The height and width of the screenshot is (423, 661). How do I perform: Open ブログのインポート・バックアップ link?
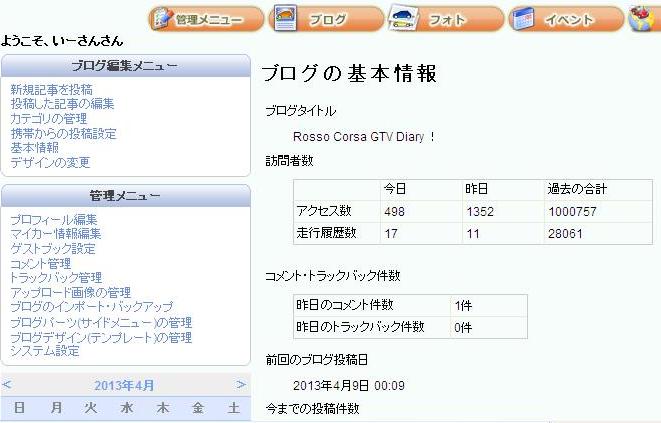point(91,307)
